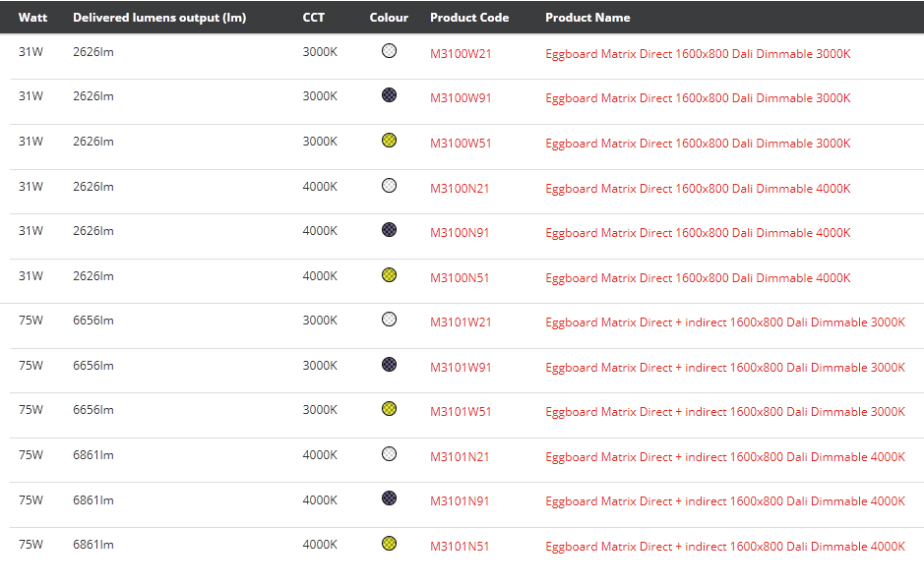The width and height of the screenshot is (924, 586).
Task: Click the Delivered lumens output column header
Action: click(159, 18)
